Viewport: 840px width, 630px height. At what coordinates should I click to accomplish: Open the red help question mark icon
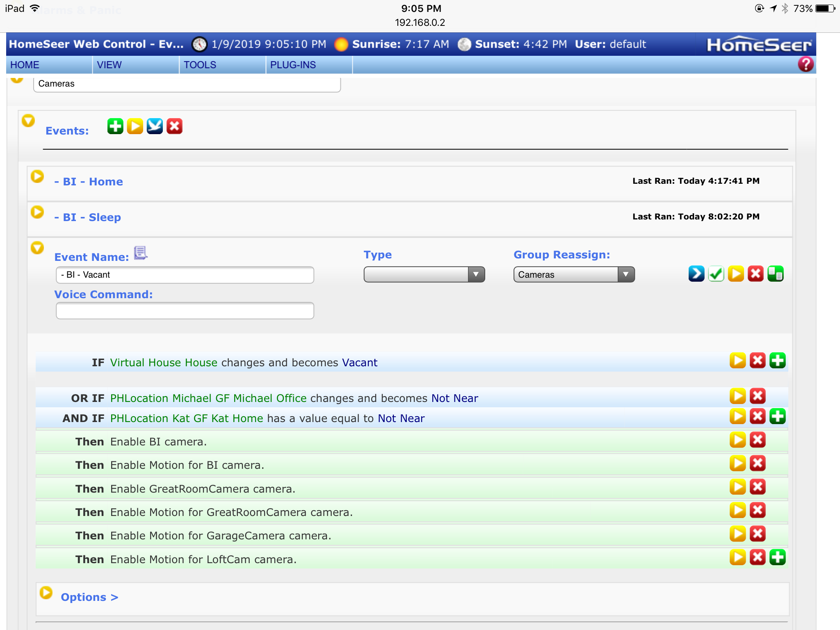click(x=806, y=64)
